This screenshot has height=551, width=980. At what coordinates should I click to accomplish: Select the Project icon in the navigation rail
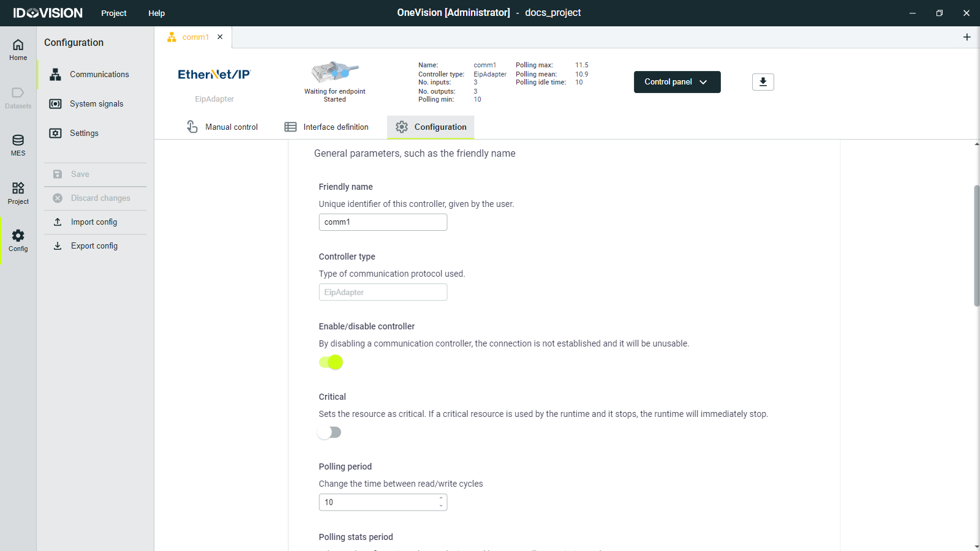click(18, 192)
